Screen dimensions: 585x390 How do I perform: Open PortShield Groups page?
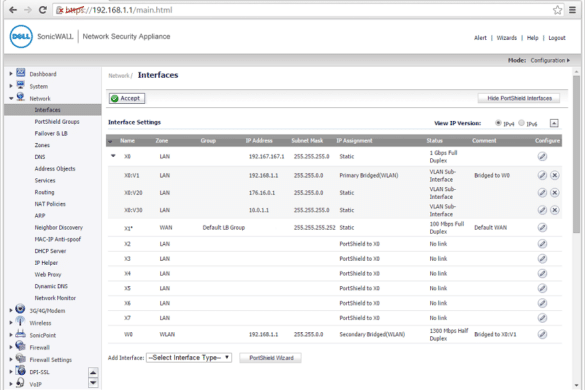tap(57, 122)
